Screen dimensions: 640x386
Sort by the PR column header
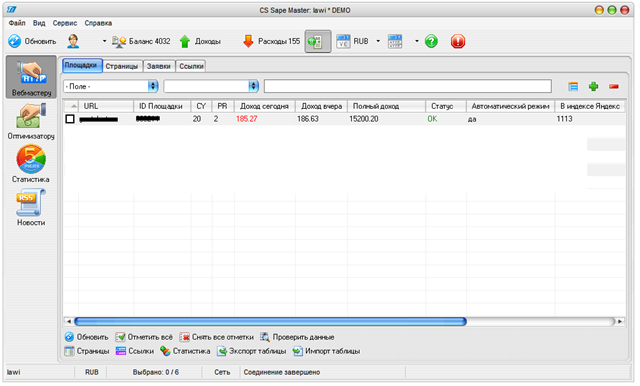[222, 106]
